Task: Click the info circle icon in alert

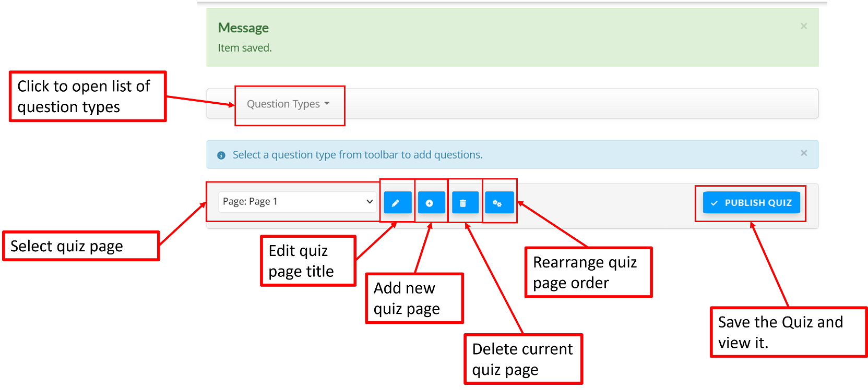Action: click(221, 155)
